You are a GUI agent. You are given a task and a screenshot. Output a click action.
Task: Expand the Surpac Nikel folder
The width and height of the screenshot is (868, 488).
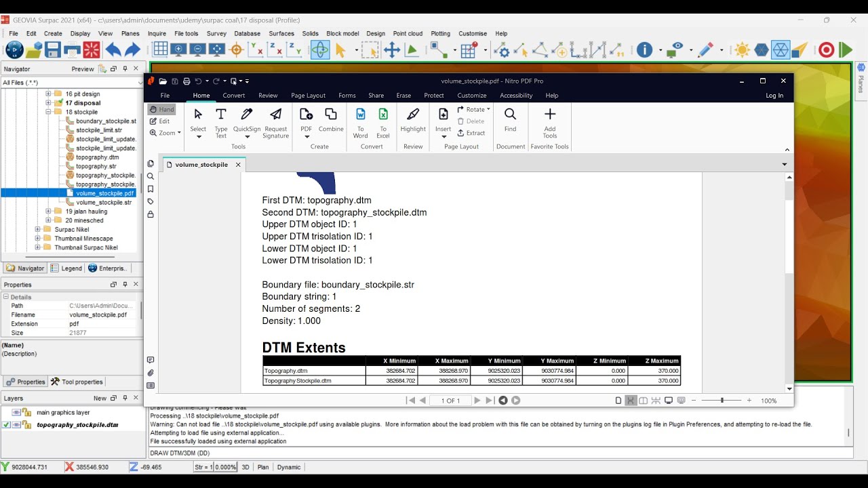pyautogui.click(x=38, y=230)
